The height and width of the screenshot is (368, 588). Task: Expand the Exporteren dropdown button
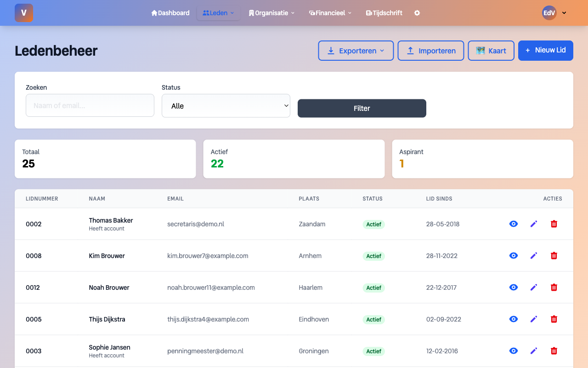(x=356, y=51)
